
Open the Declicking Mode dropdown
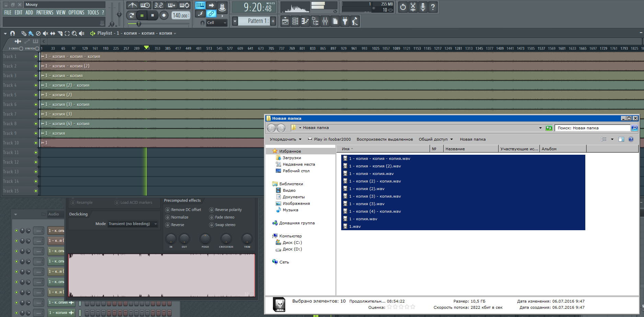133,224
